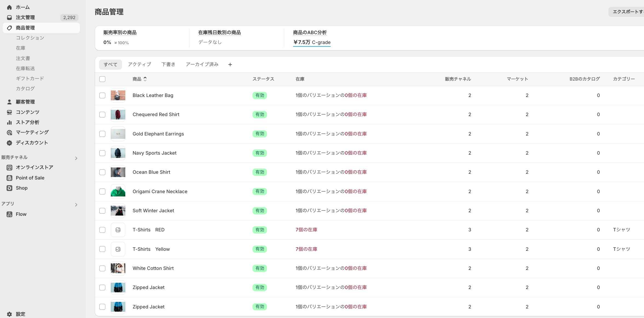The image size is (644, 318).
Task: Switch to the アーカイブ済み tab
Action: tap(202, 64)
